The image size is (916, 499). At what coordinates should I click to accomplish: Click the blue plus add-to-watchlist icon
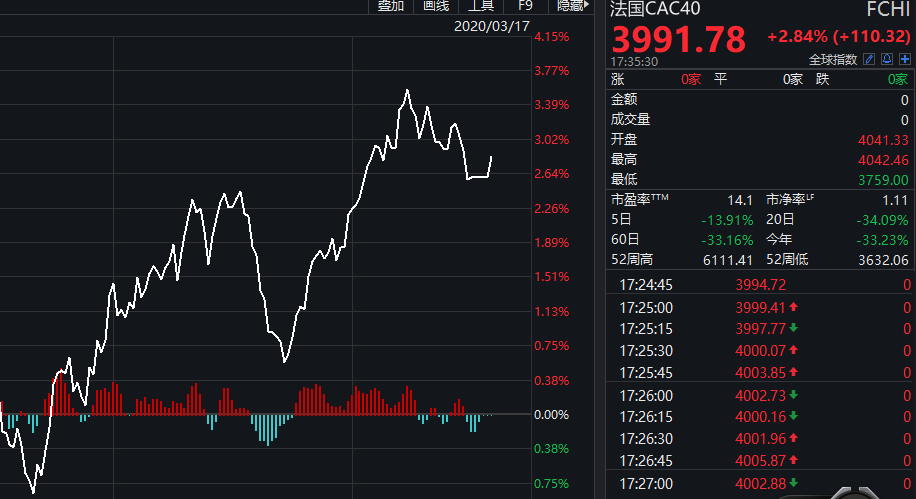905,59
